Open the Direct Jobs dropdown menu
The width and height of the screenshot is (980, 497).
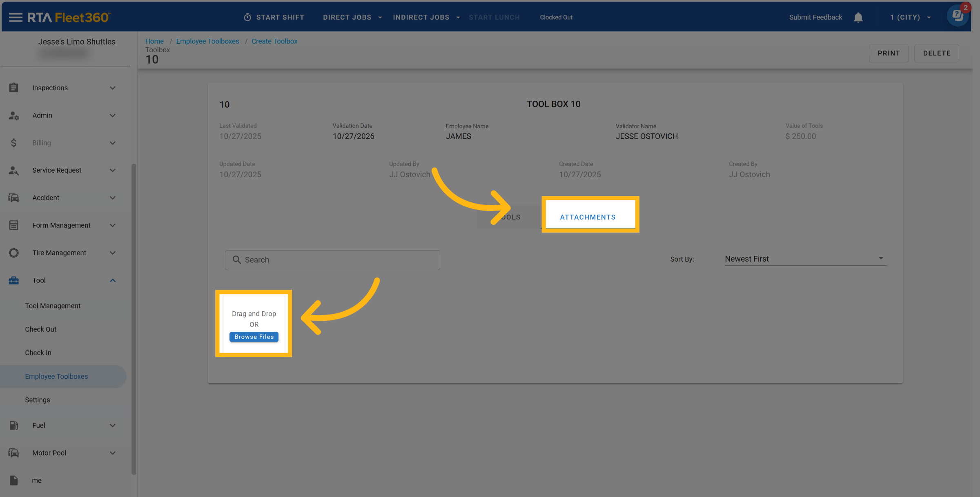pyautogui.click(x=352, y=17)
